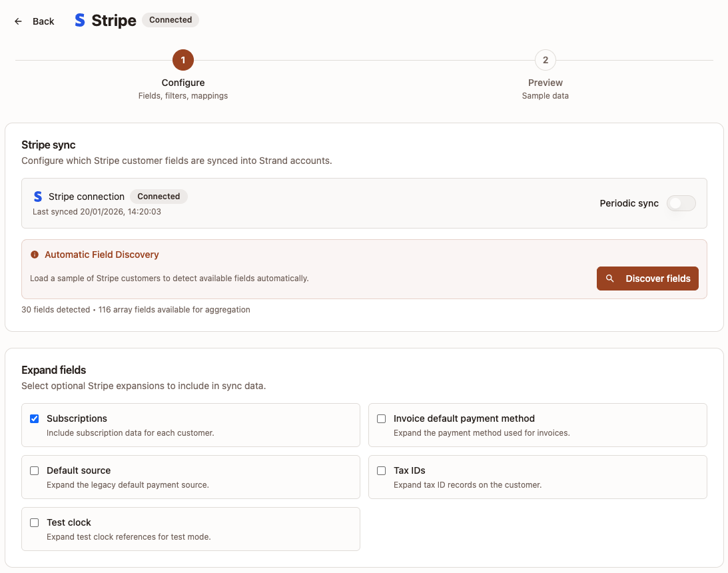Click the Stripe logo in the page header
Screen dimensions: 728x573
(79, 20)
